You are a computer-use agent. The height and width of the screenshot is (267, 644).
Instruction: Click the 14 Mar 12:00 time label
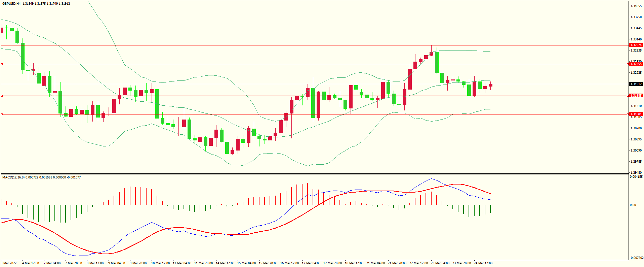click(x=225, y=263)
